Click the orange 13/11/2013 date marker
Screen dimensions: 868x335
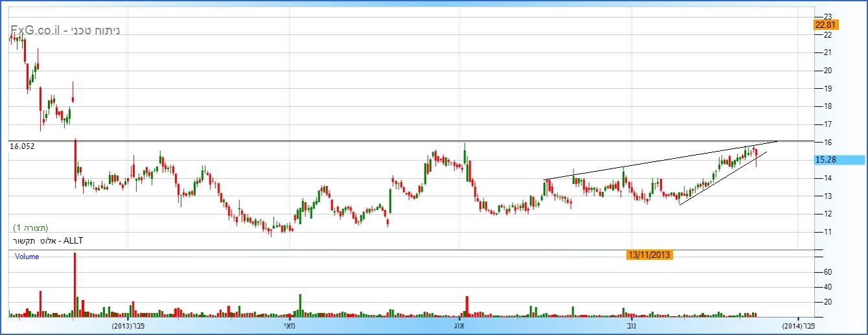click(x=649, y=255)
